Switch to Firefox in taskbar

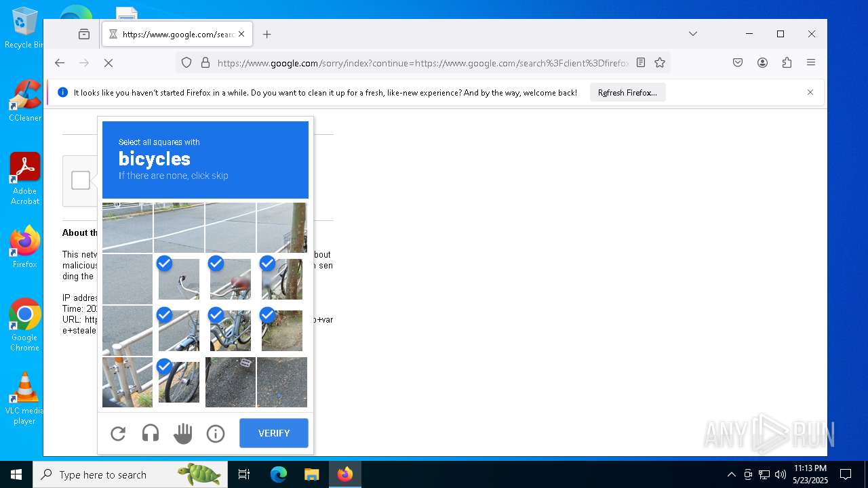click(x=345, y=474)
